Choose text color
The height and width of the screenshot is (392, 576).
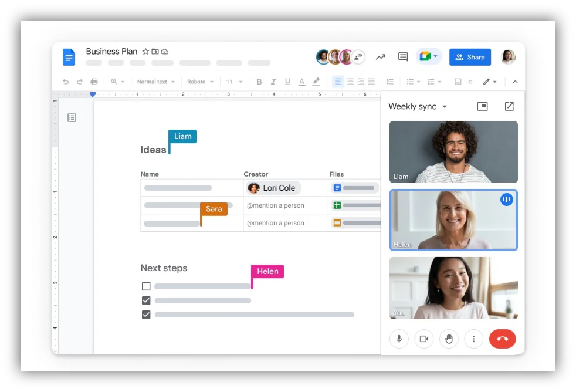point(301,82)
